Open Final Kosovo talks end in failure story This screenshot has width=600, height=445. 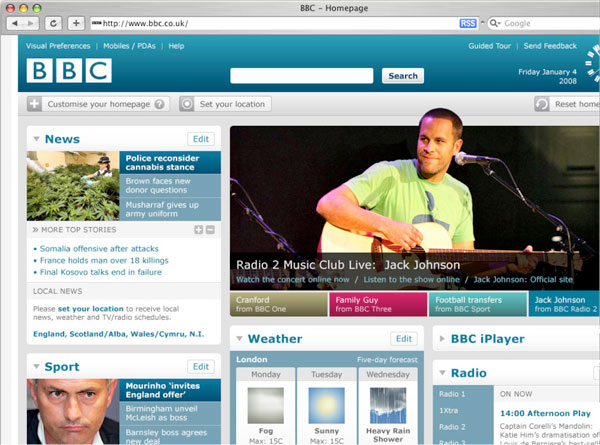[x=101, y=272]
